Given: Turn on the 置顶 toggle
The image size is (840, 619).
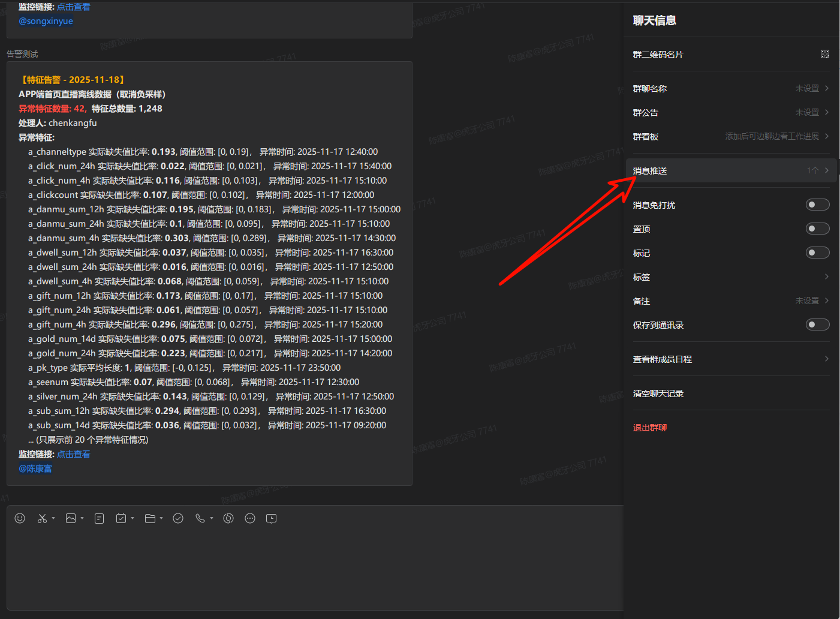Looking at the screenshot, I should (817, 229).
